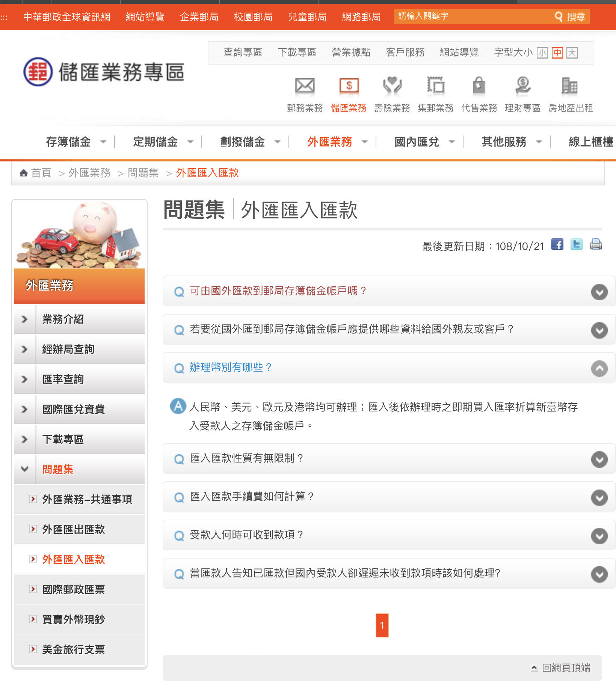Print the page with printer icon
Image resolution: width=616 pixels, height=696 pixels.
click(x=596, y=244)
